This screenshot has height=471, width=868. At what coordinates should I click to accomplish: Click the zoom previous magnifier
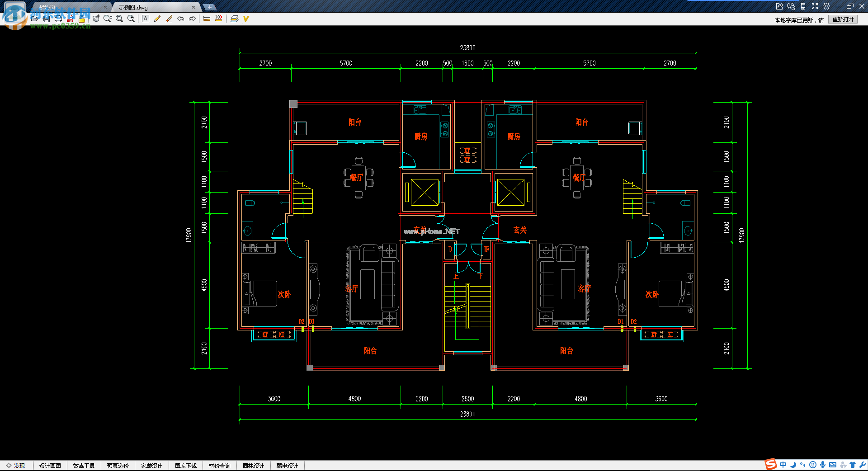(131, 19)
